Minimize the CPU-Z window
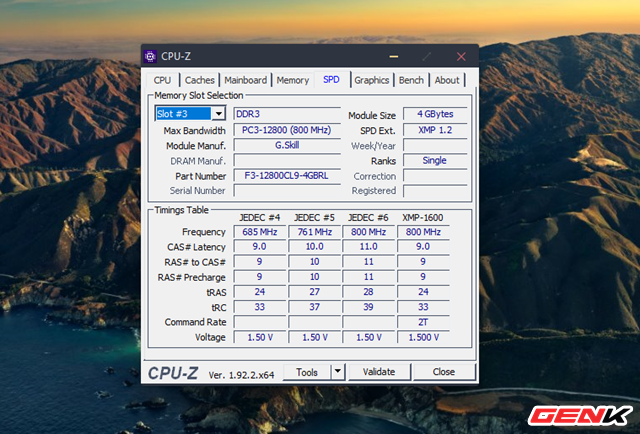This screenshot has height=434, width=640. click(393, 57)
